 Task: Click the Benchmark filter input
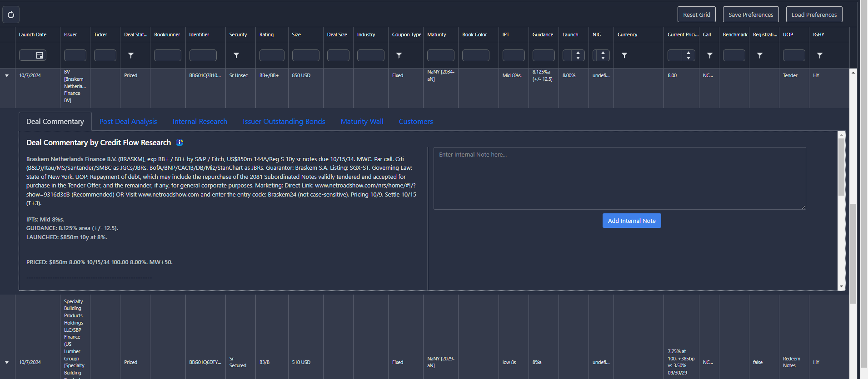pos(734,55)
